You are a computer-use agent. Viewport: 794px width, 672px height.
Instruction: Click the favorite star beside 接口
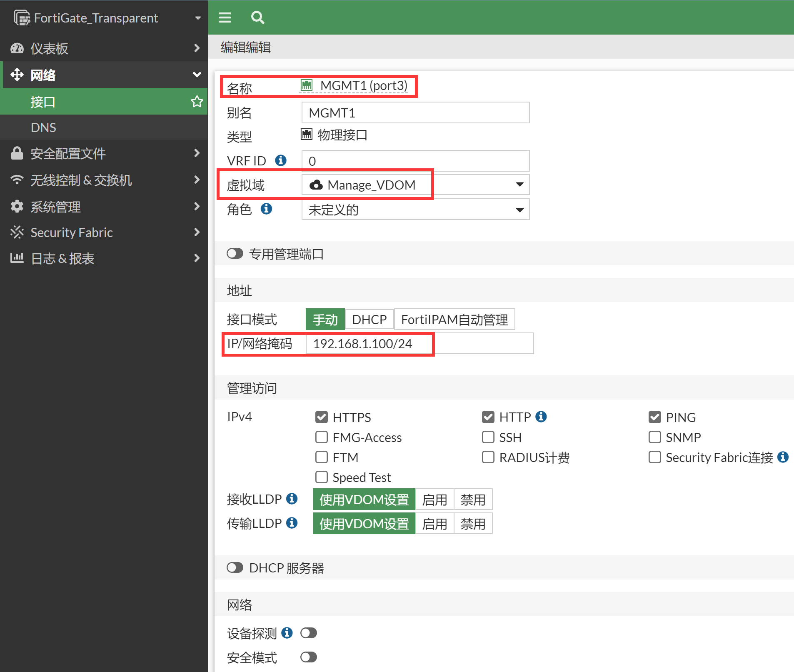(197, 101)
